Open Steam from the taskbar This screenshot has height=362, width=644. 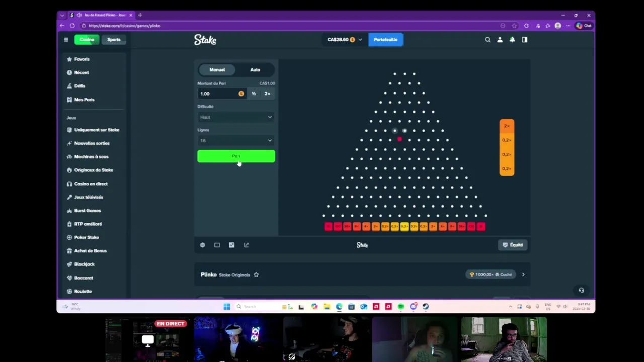[426, 307]
